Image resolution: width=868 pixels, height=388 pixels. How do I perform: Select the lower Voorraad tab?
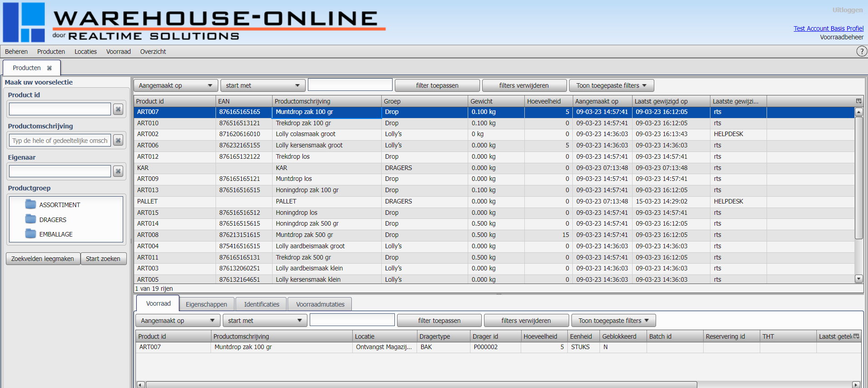point(158,303)
